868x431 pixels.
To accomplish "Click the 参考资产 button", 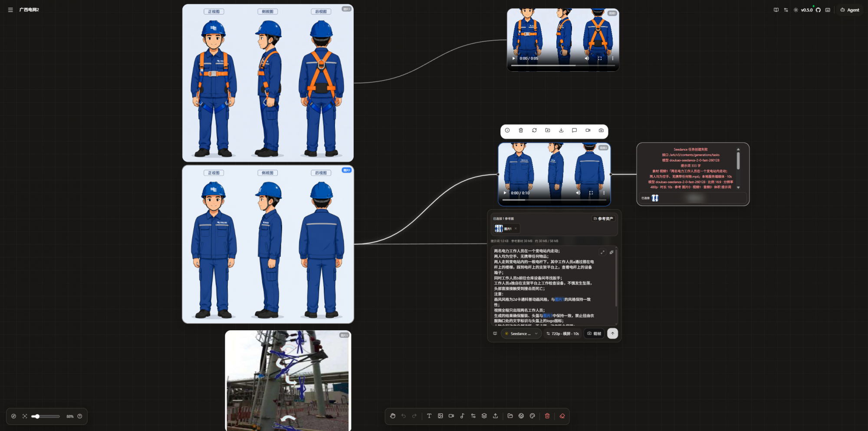I will (x=603, y=219).
